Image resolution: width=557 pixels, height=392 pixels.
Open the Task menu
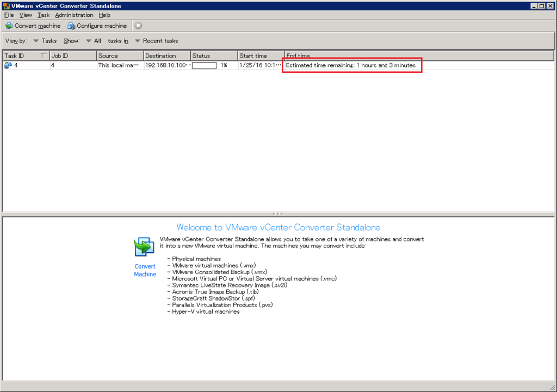(x=44, y=15)
